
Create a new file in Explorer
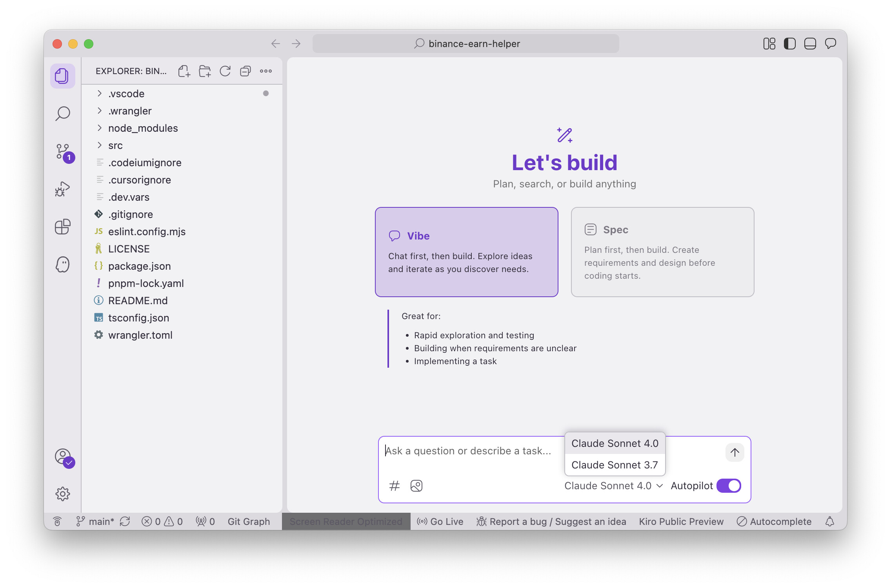pos(184,71)
